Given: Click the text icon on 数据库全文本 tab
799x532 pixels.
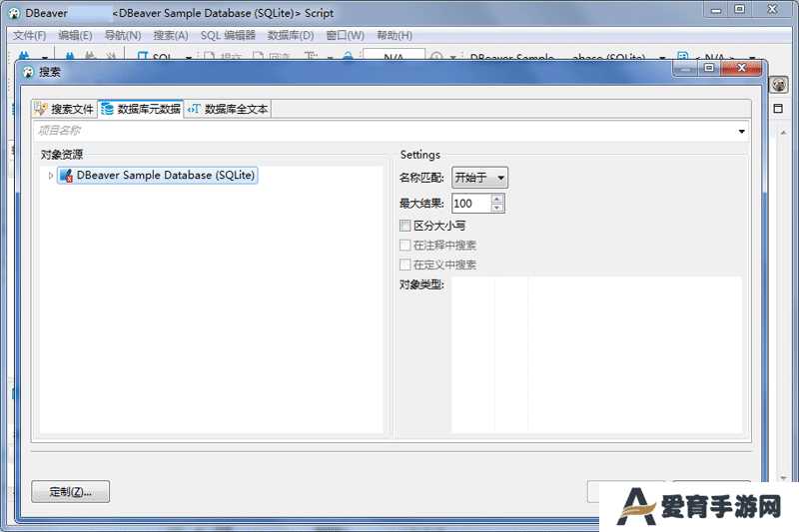Looking at the screenshot, I should [194, 109].
